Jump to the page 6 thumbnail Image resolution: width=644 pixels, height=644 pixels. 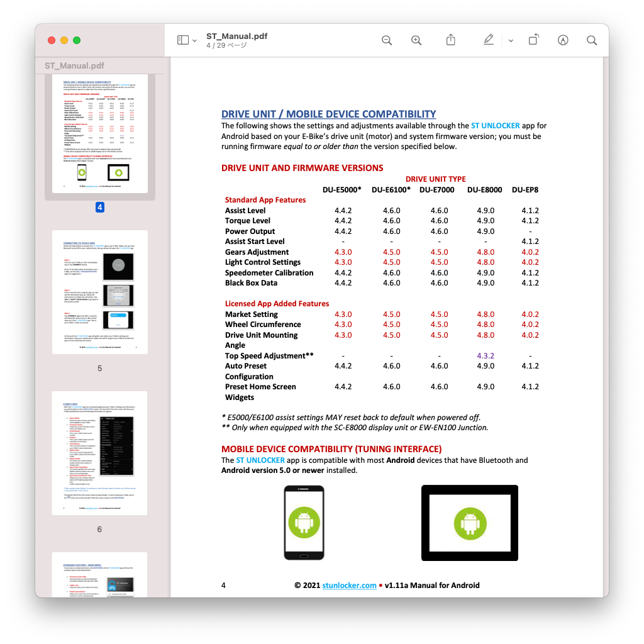(99, 453)
